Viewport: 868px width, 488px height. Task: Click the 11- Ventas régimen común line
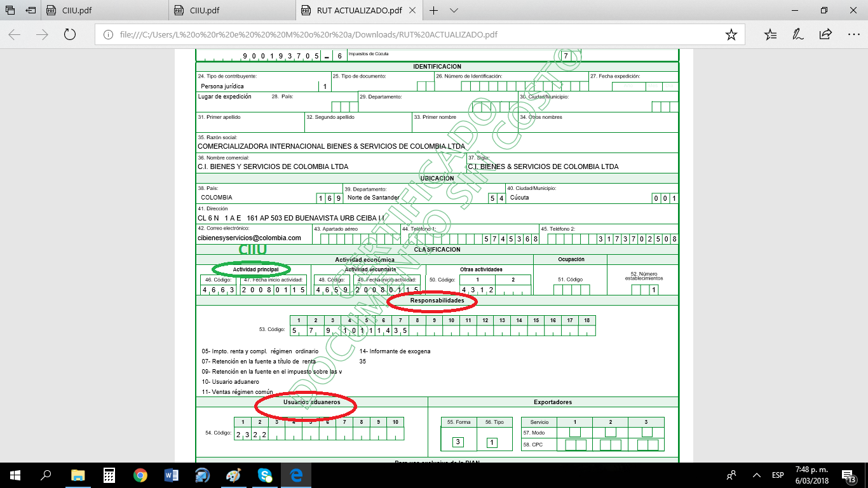pyautogui.click(x=237, y=392)
